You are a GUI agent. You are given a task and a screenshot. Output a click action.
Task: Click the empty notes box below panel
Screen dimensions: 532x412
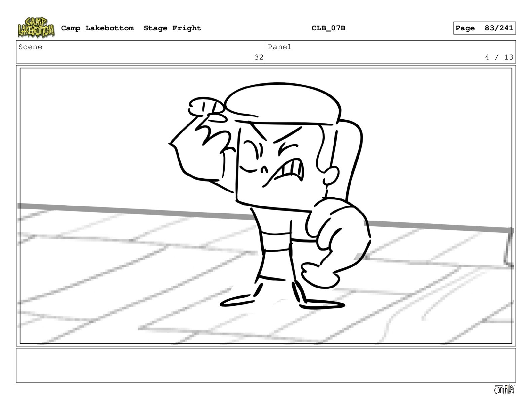point(266,365)
